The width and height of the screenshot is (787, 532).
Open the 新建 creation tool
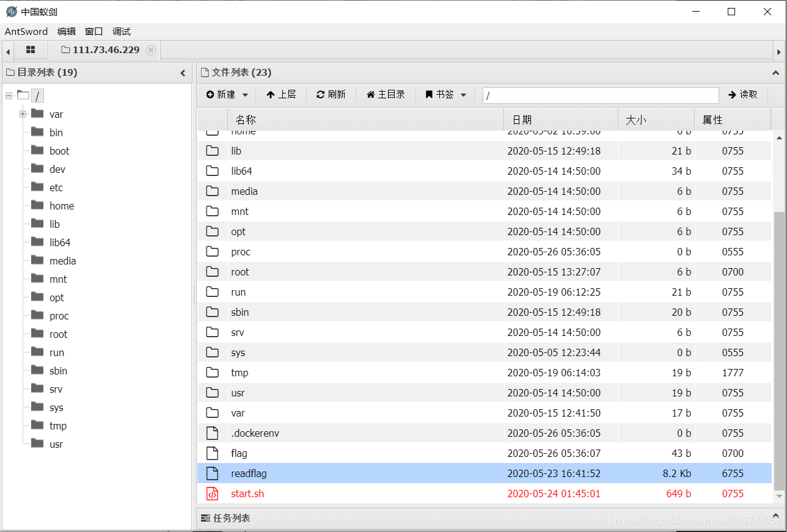tap(226, 94)
